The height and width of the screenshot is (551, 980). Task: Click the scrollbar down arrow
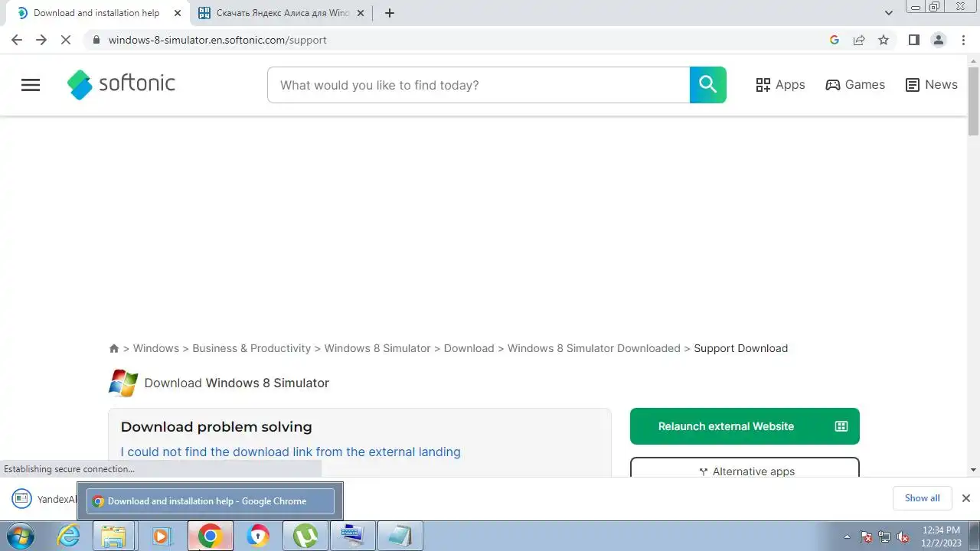pos(974,470)
